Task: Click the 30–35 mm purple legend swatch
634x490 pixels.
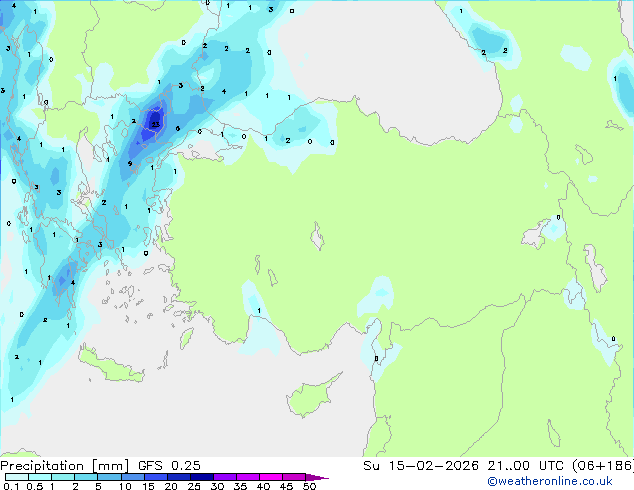Action: 225,477
